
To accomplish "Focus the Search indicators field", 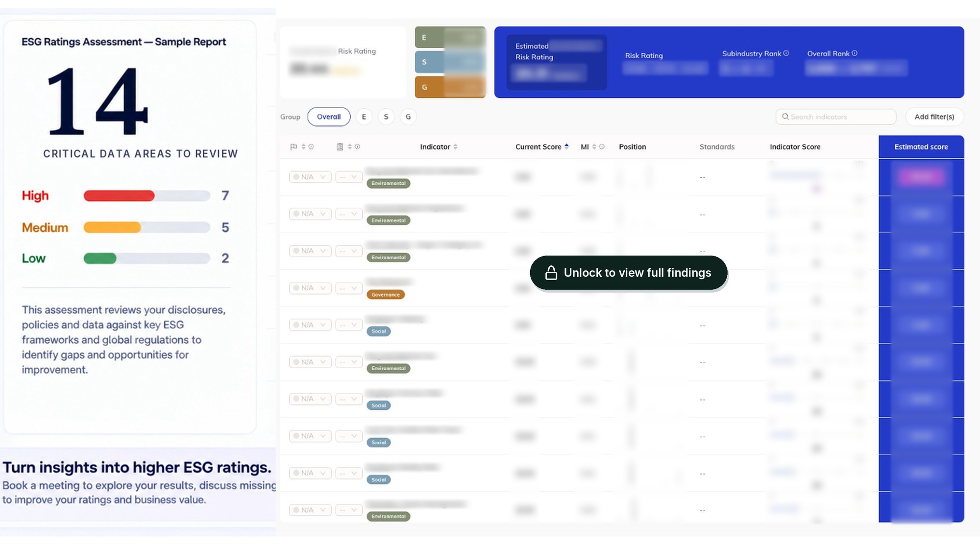I will (836, 117).
